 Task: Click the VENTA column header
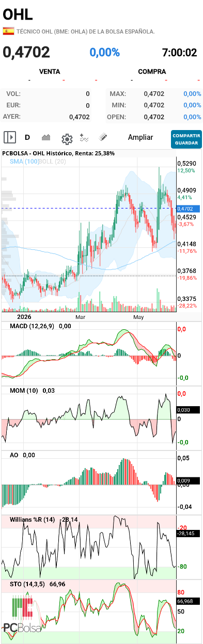50,72
